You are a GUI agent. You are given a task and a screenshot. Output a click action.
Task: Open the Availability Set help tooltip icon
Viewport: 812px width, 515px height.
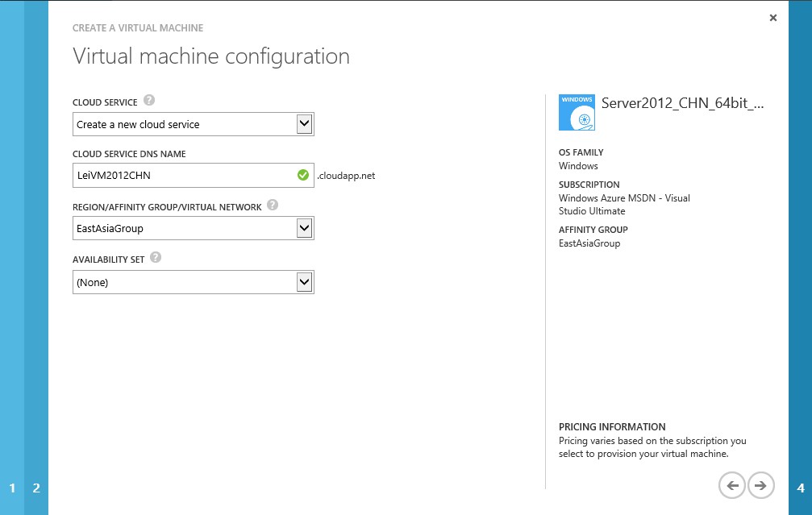point(156,257)
